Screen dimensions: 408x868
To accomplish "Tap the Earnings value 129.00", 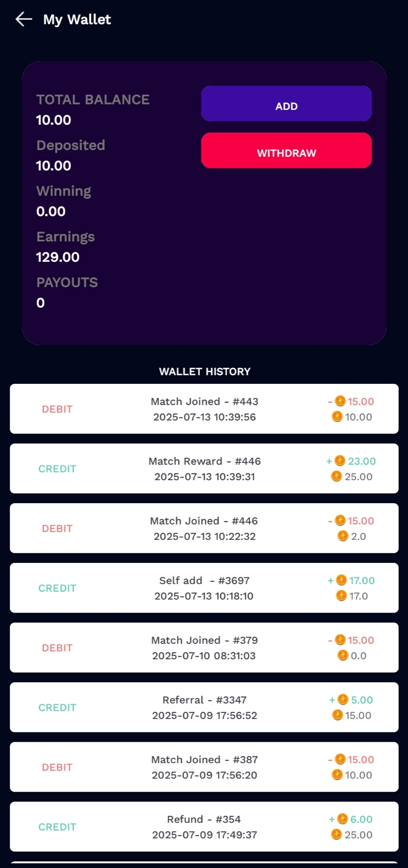I will (x=57, y=257).
